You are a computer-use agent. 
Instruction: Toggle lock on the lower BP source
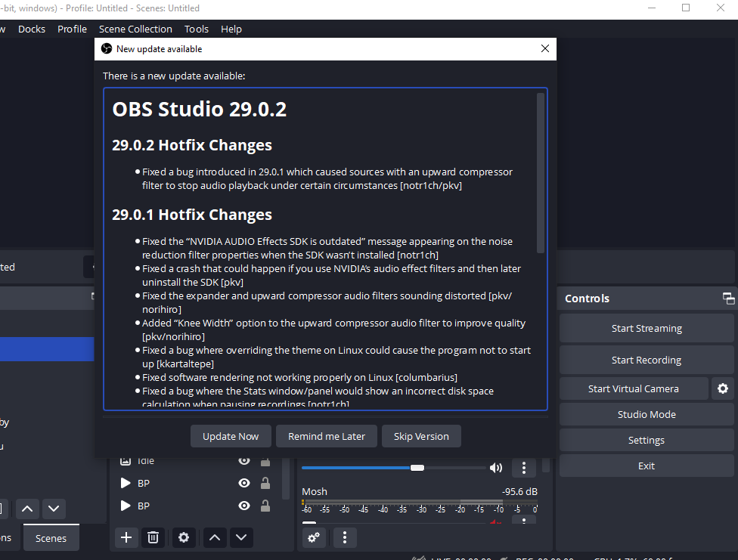click(265, 506)
